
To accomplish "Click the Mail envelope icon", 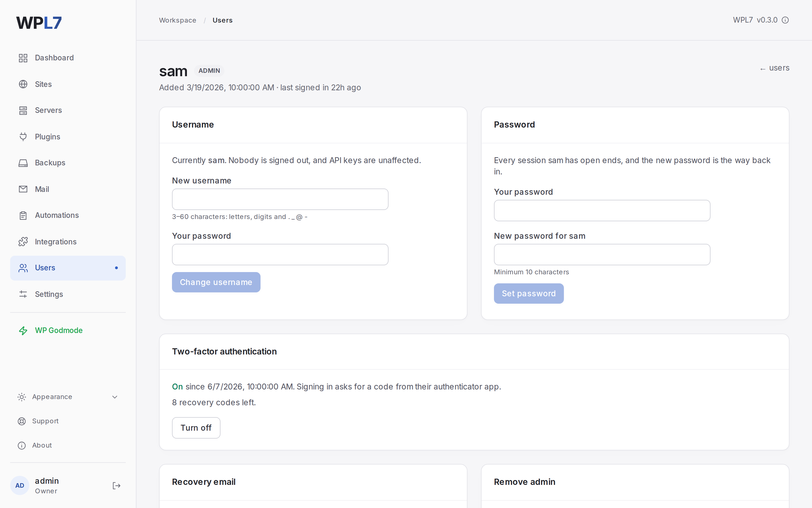I will point(23,189).
